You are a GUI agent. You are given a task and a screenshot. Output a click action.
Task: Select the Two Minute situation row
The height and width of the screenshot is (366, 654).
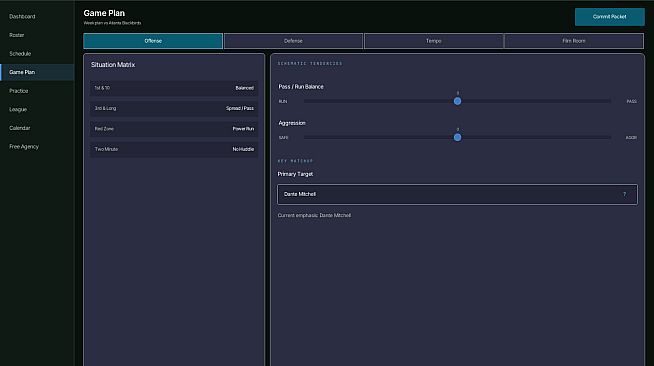[174, 149]
